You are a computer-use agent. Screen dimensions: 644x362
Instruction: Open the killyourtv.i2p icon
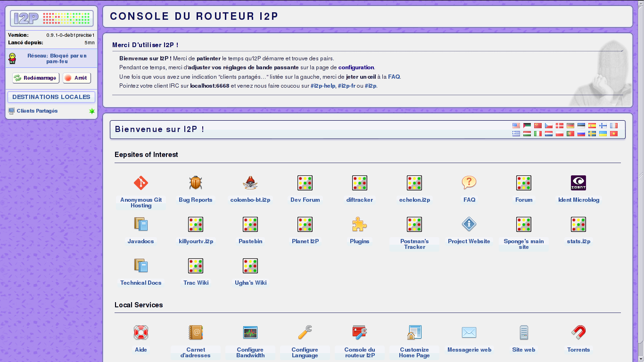196,224
